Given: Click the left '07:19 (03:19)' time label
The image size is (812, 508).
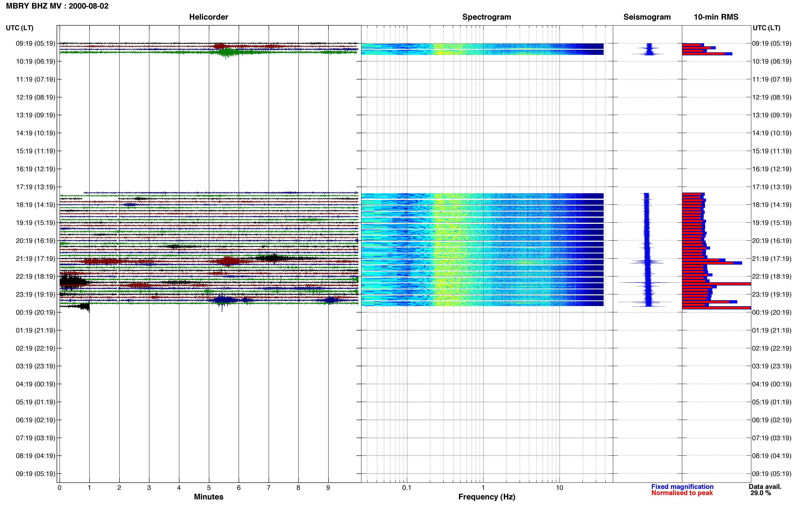Looking at the screenshot, I should (36, 438).
